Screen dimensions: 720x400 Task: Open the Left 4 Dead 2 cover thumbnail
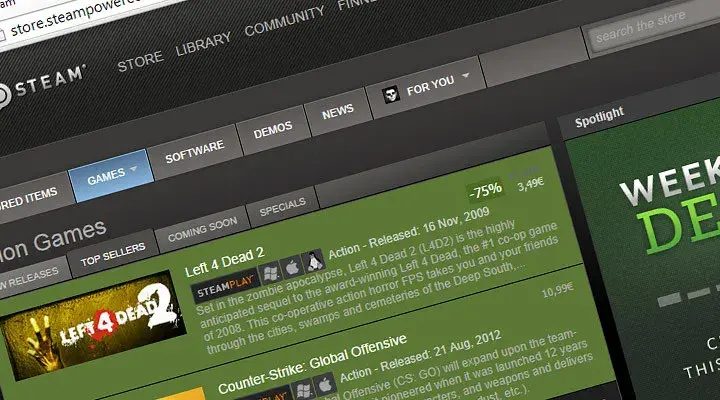[x=93, y=325]
